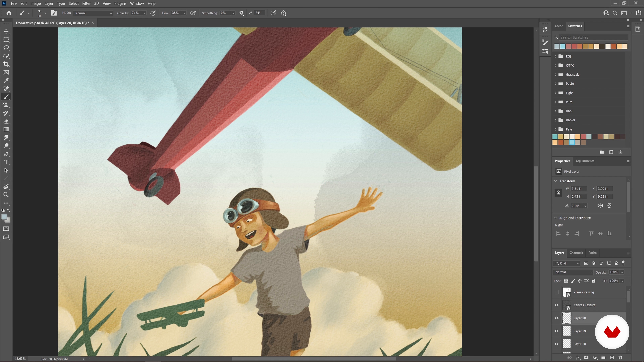Open the layer Kind filter dropdown
Screen dimensions: 644x362
pyautogui.click(x=567, y=263)
